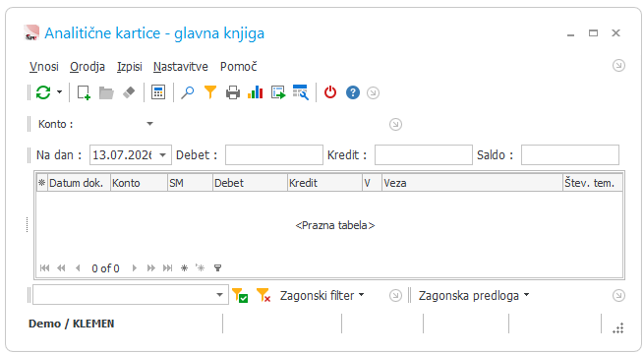Expand the menu bar options arrow

coord(618,66)
